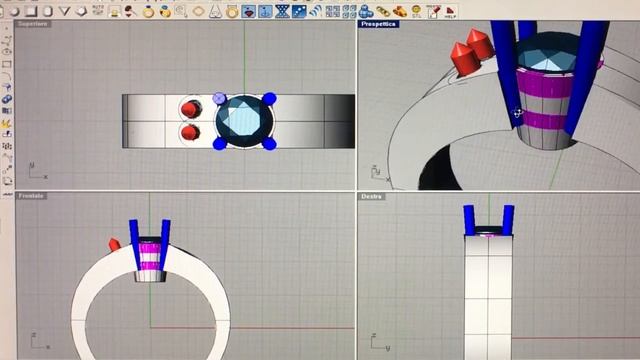Click the circular array grid icon
This screenshot has width=640, height=360.
tap(349, 11)
